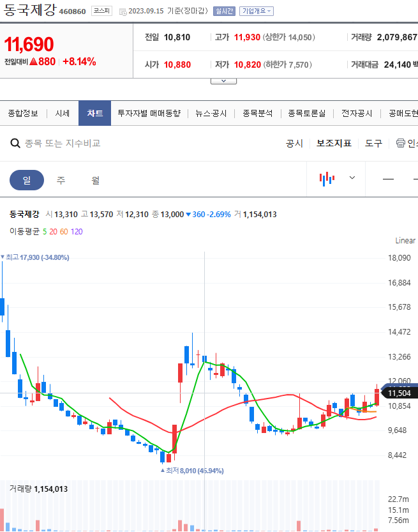The height and width of the screenshot is (532, 418).
Task: Click the 최고 17,930 high marker
Action: pyautogui.click(x=35, y=257)
